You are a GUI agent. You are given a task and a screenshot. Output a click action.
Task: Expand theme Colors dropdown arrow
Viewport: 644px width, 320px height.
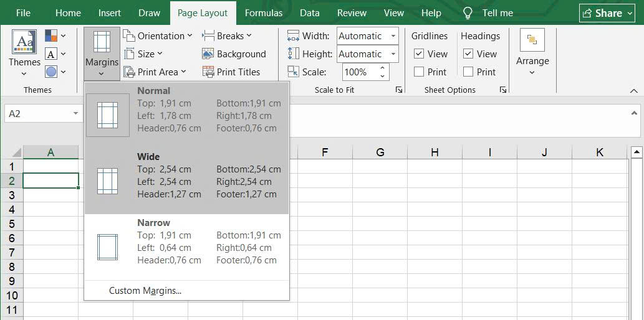tap(63, 35)
